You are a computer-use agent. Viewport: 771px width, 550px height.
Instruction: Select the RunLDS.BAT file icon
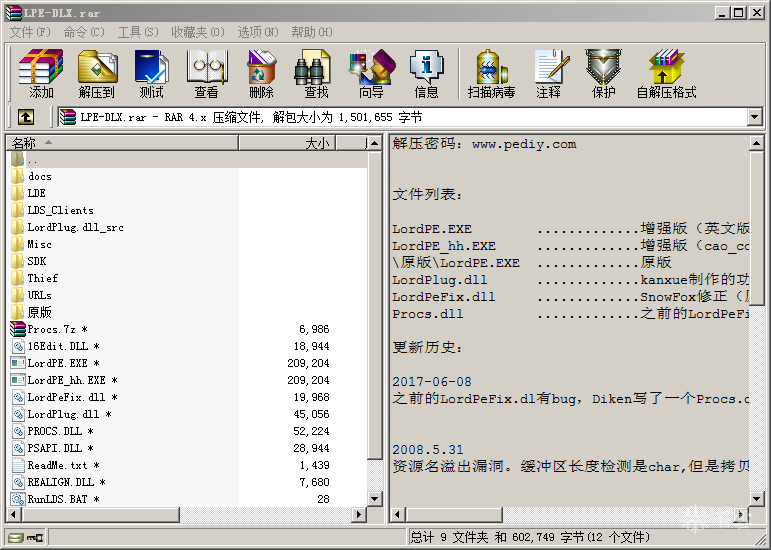(x=18, y=499)
